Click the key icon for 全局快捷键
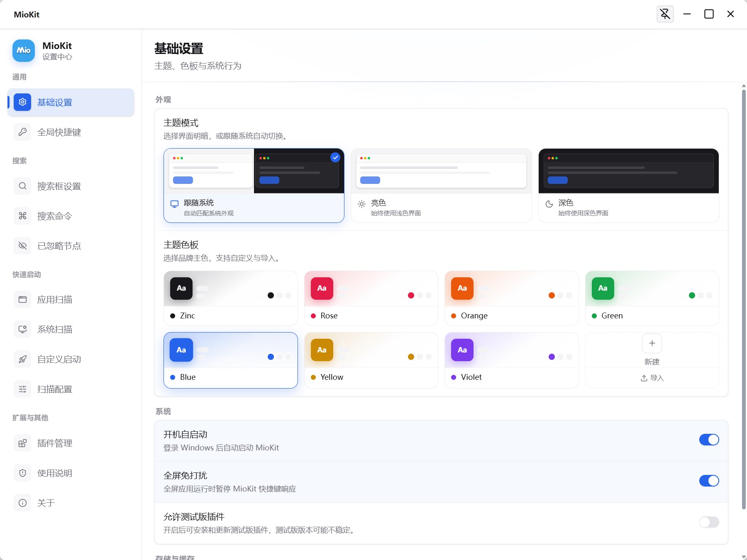 [x=22, y=132]
